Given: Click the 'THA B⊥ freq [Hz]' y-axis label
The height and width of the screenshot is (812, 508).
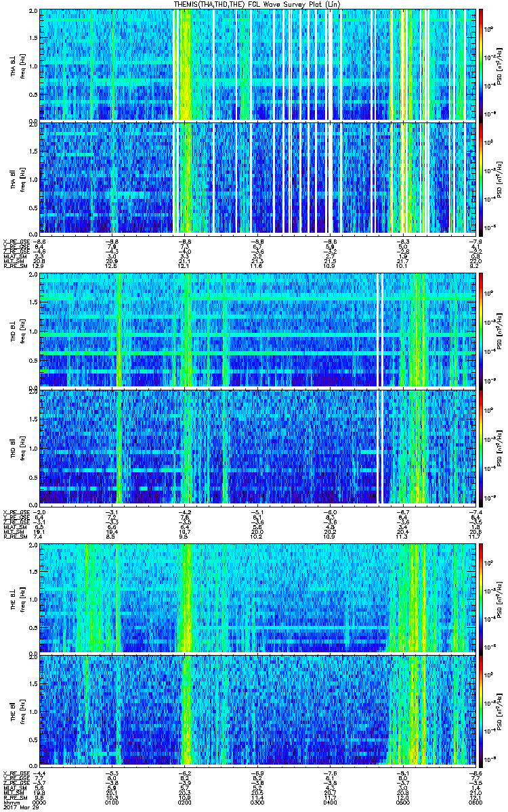Looking at the screenshot, I should click(x=18, y=65).
